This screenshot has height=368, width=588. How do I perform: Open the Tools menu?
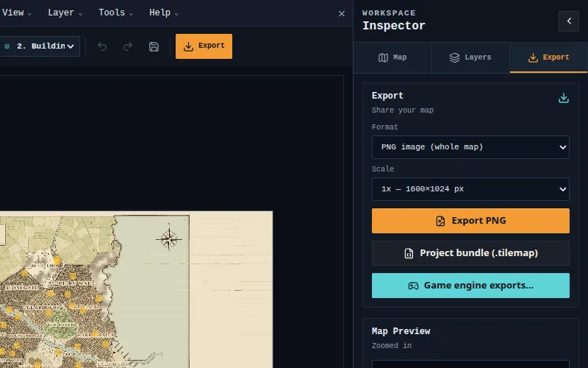point(115,13)
